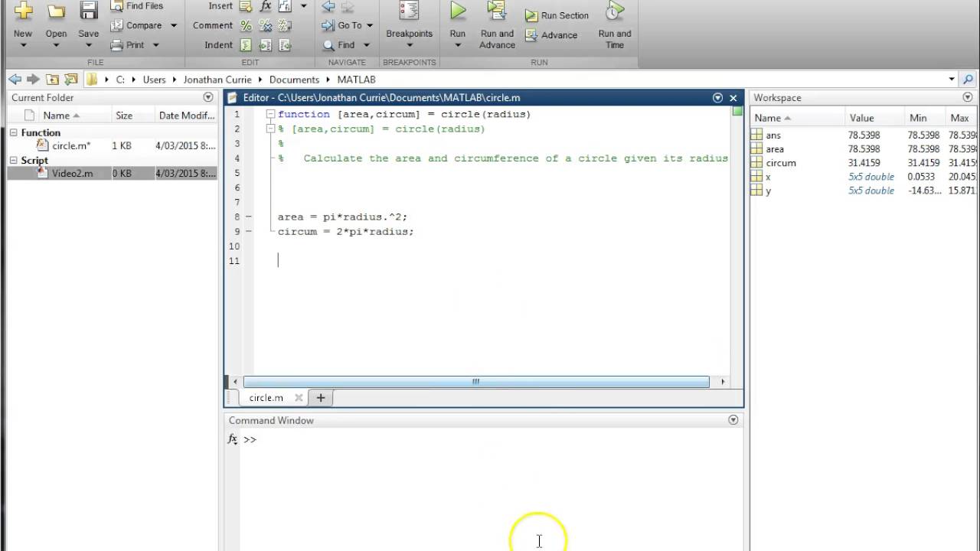Viewport: 980px width, 551px height.
Task: Click the Advance button
Action: click(551, 35)
